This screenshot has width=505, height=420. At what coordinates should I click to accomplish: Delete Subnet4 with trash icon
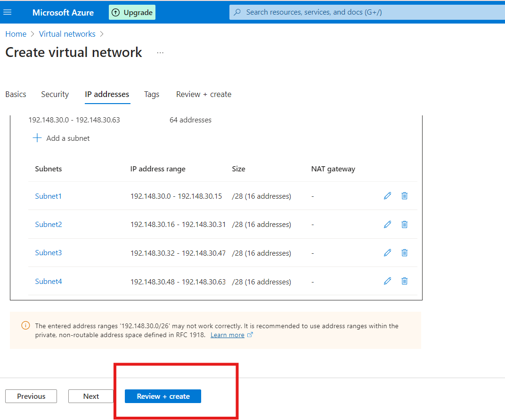pos(405,281)
